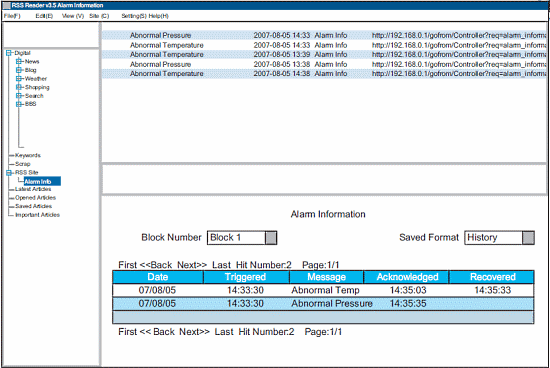Expand the Search tree node
The height and width of the screenshot is (368, 550).
tap(19, 95)
